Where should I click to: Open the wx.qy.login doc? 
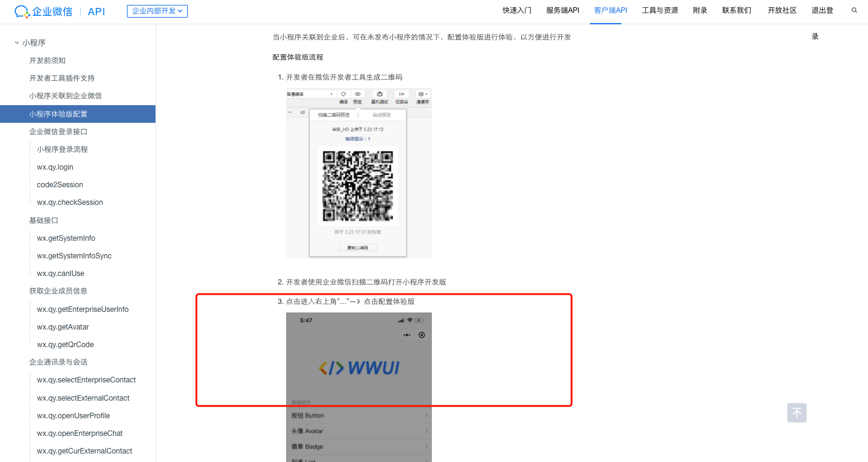55,167
